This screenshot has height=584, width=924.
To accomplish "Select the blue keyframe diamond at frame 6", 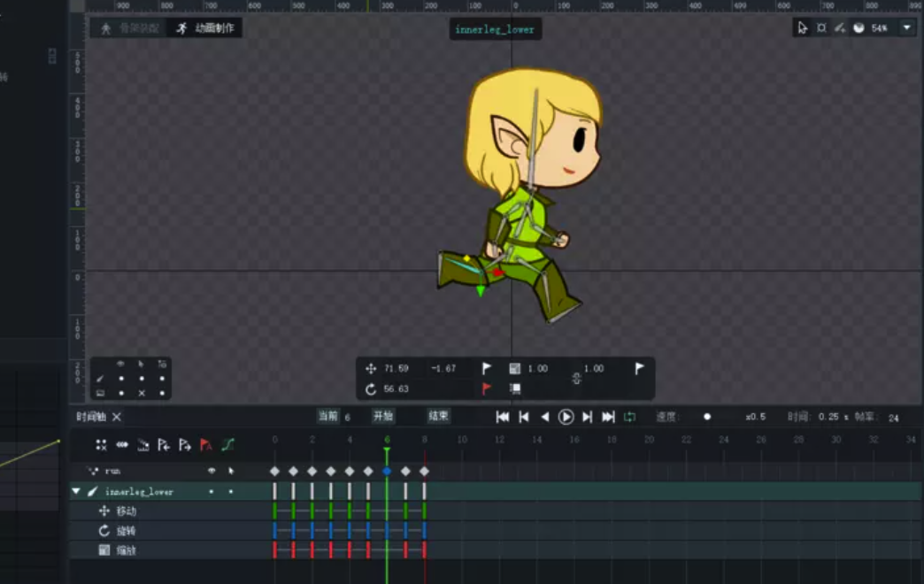I will [387, 472].
